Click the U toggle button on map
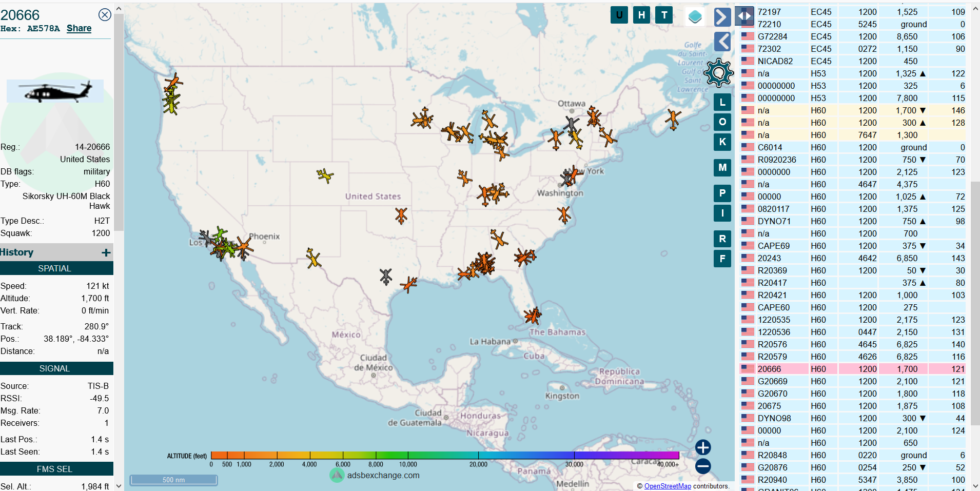 click(x=619, y=15)
